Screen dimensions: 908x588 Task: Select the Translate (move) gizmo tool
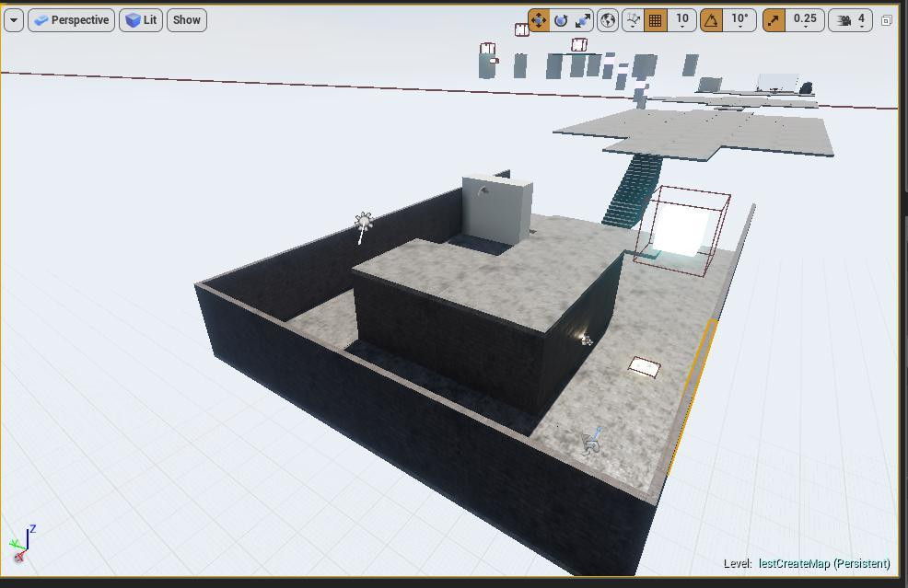pos(539,20)
